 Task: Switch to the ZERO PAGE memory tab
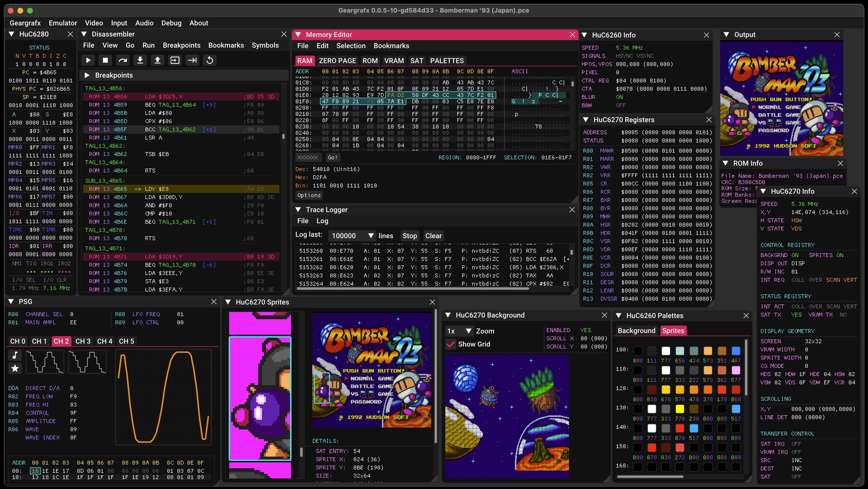click(x=337, y=61)
